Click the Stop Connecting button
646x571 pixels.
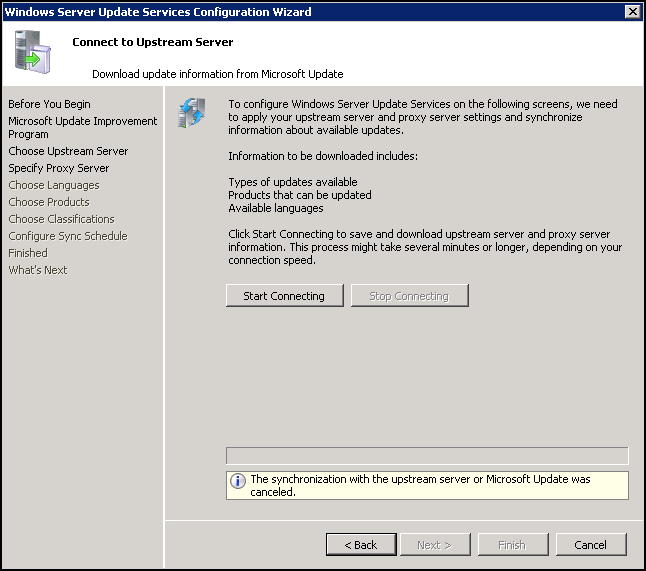click(410, 295)
